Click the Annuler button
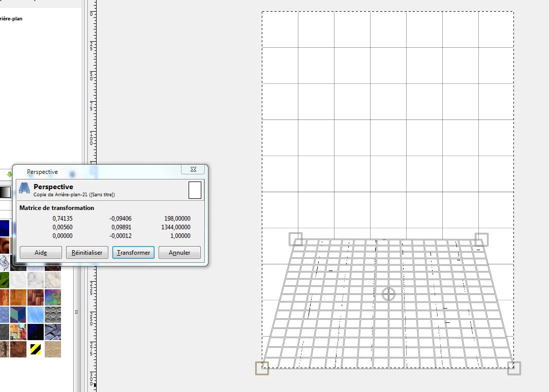Image resolution: width=549 pixels, height=392 pixels. tap(179, 253)
